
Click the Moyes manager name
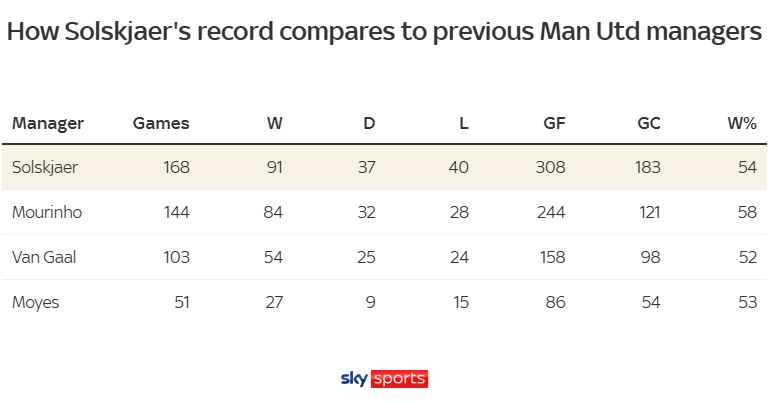coord(35,302)
